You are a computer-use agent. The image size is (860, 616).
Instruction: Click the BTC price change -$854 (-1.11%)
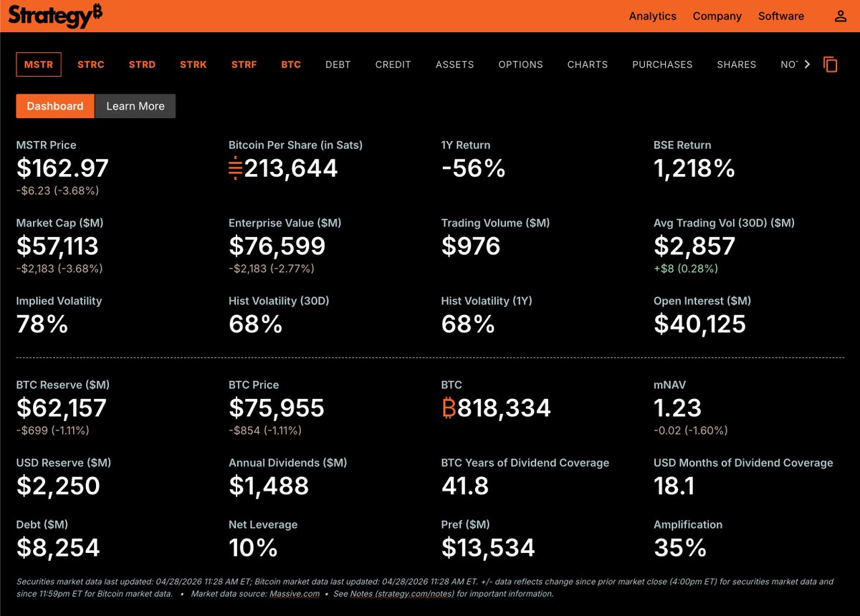[265, 430]
